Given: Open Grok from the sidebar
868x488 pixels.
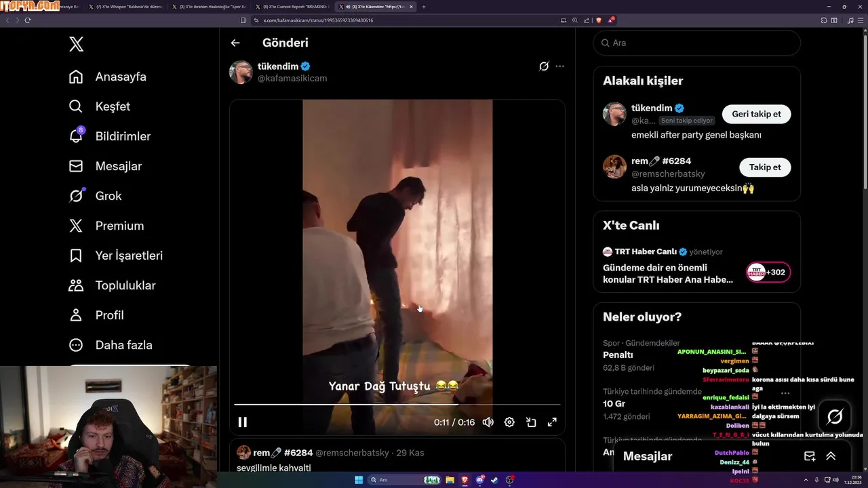Looking at the screenshot, I should click(95, 196).
